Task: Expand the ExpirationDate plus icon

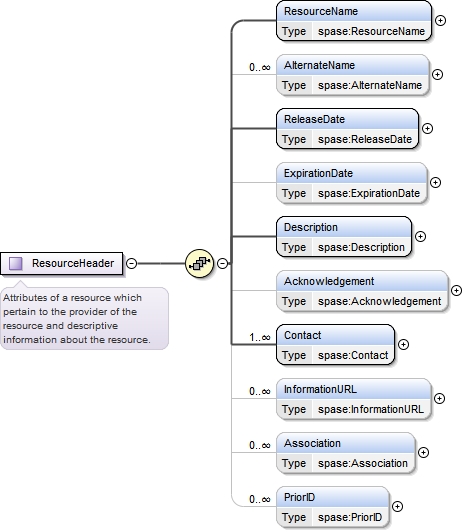Action: pyautogui.click(x=436, y=183)
